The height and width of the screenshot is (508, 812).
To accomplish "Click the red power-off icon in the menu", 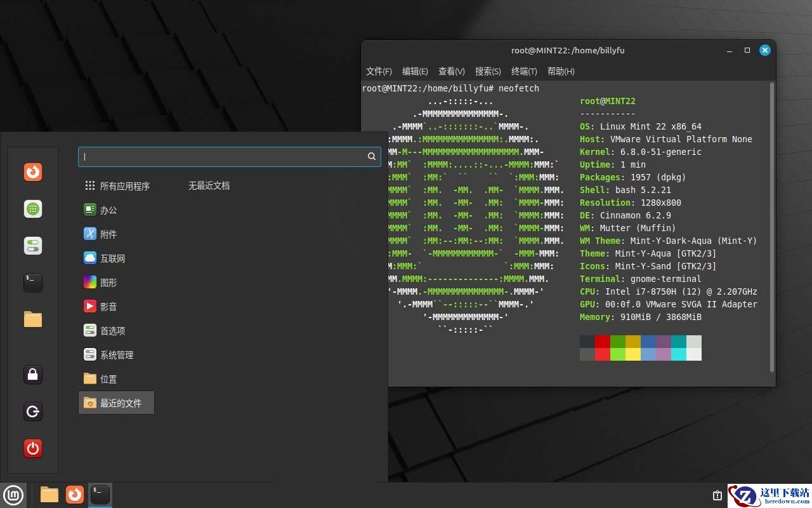I will [33, 448].
